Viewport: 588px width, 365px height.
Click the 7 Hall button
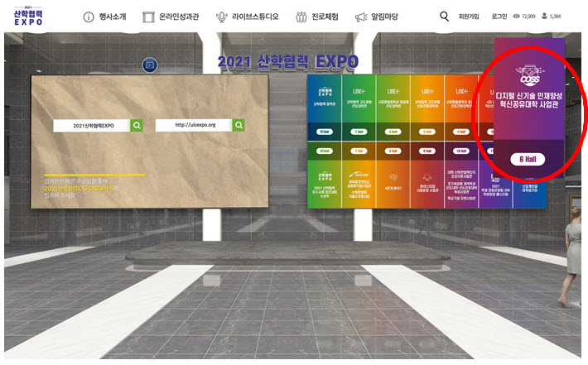(359, 151)
